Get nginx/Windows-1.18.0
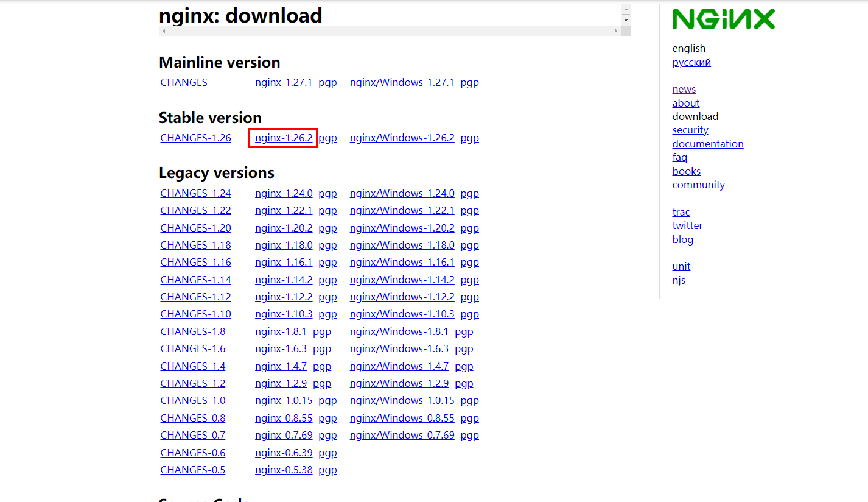This screenshot has height=502, width=868. pyautogui.click(x=402, y=245)
